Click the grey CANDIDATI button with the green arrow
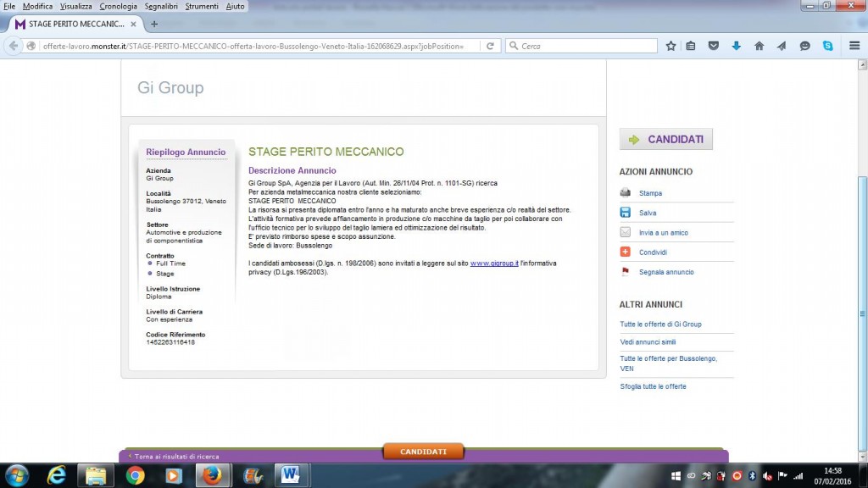Viewport: 868px width, 488px height. pyautogui.click(x=666, y=139)
